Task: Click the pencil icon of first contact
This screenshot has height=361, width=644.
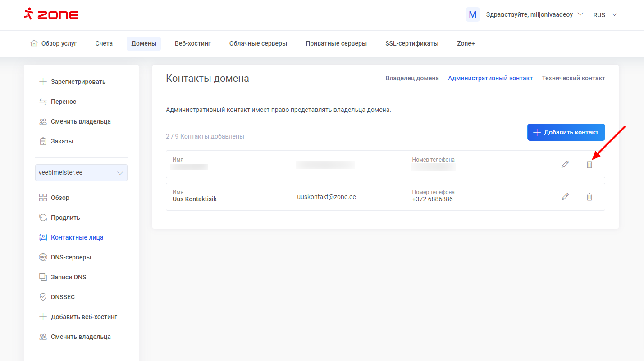Action: point(565,164)
